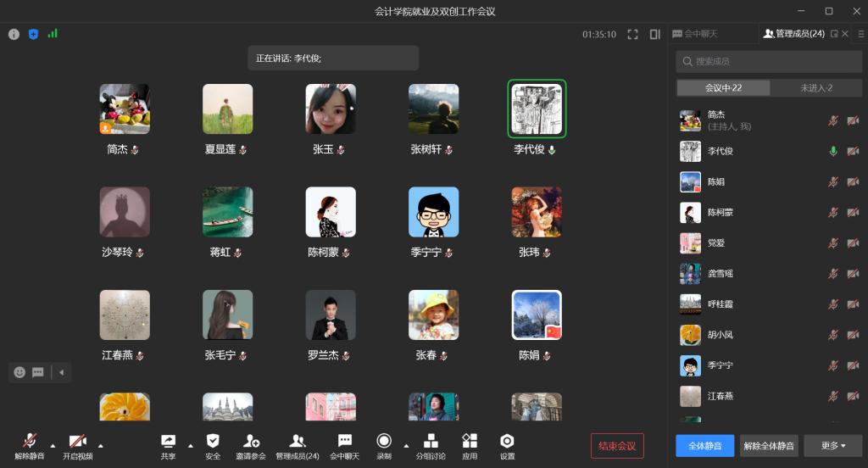Open the 安全 security shield icon
This screenshot has width=868, height=468.
click(213, 442)
